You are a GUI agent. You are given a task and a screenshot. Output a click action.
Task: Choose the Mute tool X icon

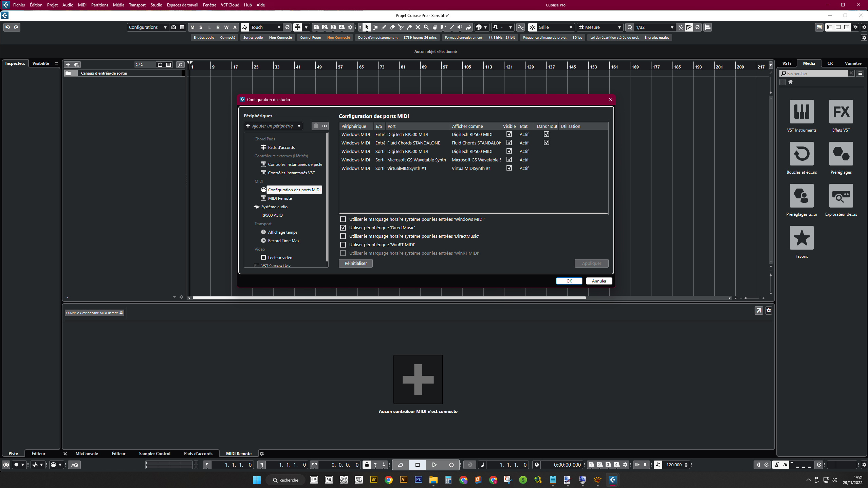tap(418, 27)
